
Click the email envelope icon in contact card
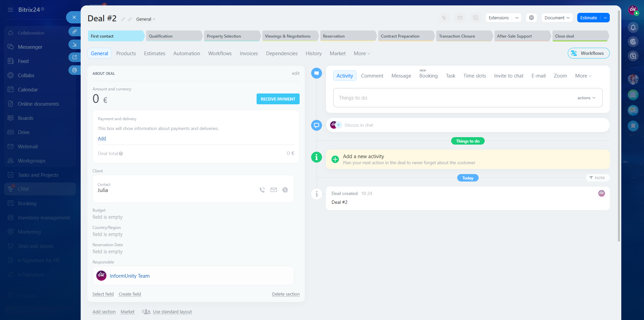tap(274, 190)
